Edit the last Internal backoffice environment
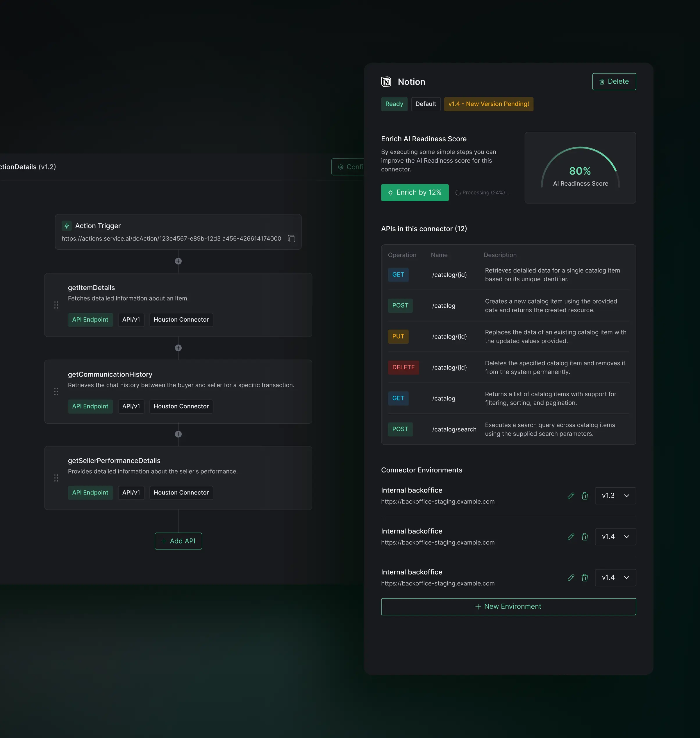Screen dimensions: 700x738 tap(571, 578)
